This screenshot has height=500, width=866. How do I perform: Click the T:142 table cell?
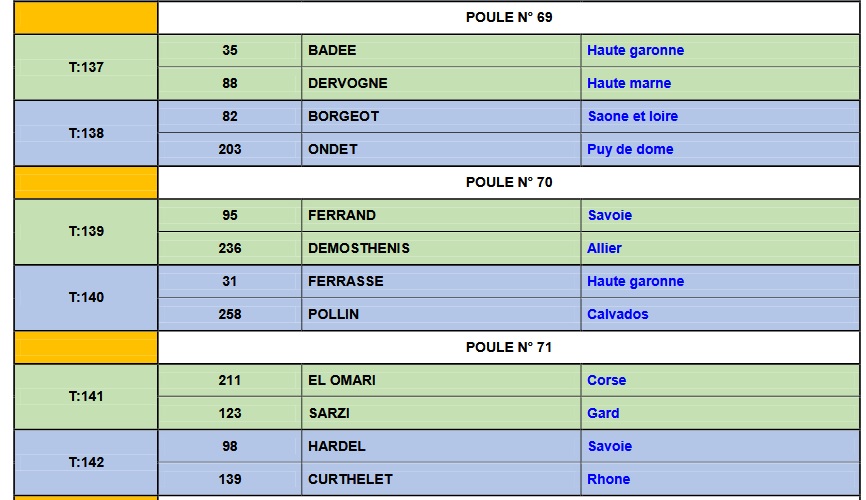86,462
